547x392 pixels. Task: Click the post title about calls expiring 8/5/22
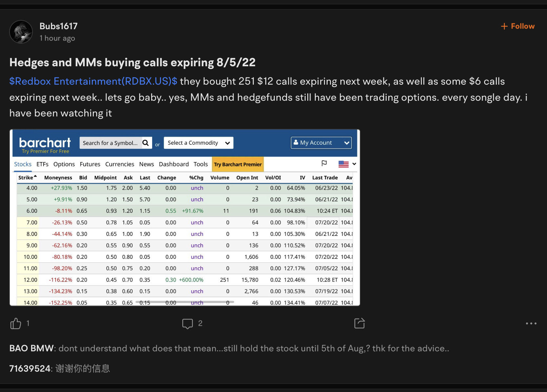(x=132, y=62)
